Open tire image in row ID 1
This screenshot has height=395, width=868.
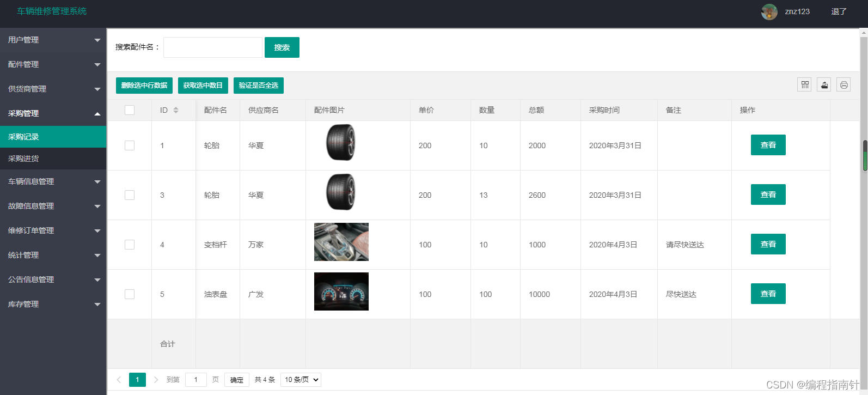341,143
